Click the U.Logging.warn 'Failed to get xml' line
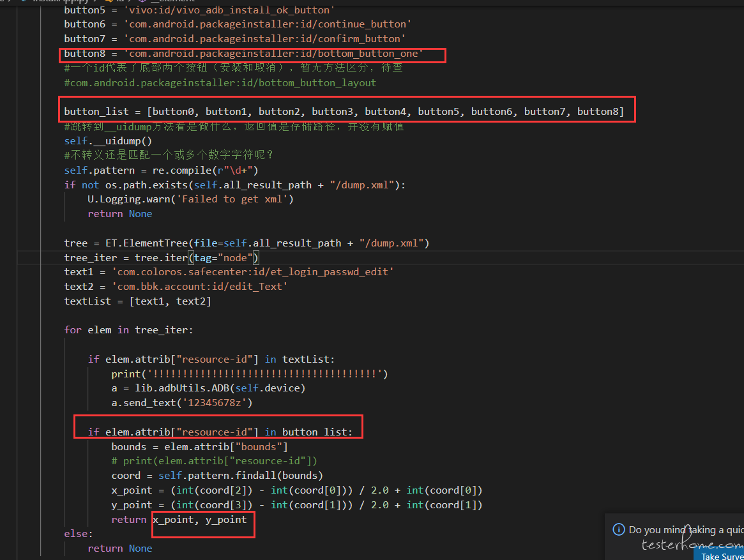744x560 pixels. click(191, 199)
